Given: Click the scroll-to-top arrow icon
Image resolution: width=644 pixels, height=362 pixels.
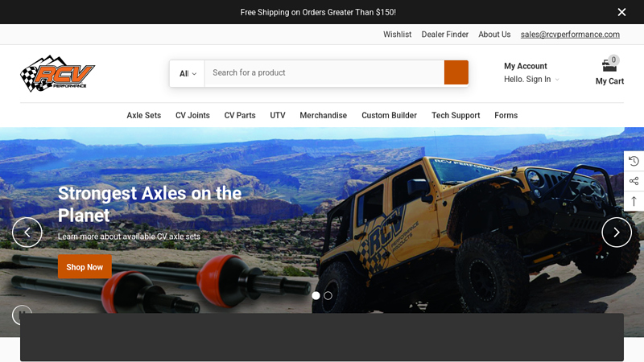Looking at the screenshot, I should [634, 201].
